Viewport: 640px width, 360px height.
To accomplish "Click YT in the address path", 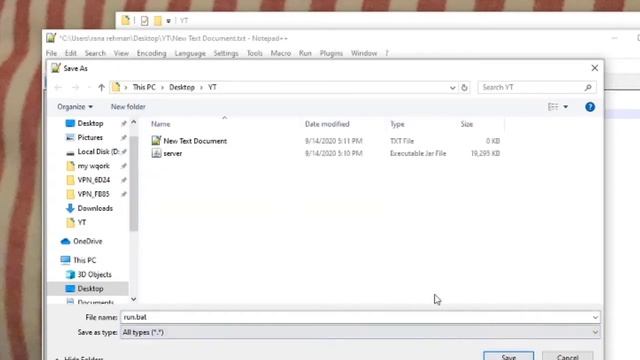I will [x=212, y=87].
